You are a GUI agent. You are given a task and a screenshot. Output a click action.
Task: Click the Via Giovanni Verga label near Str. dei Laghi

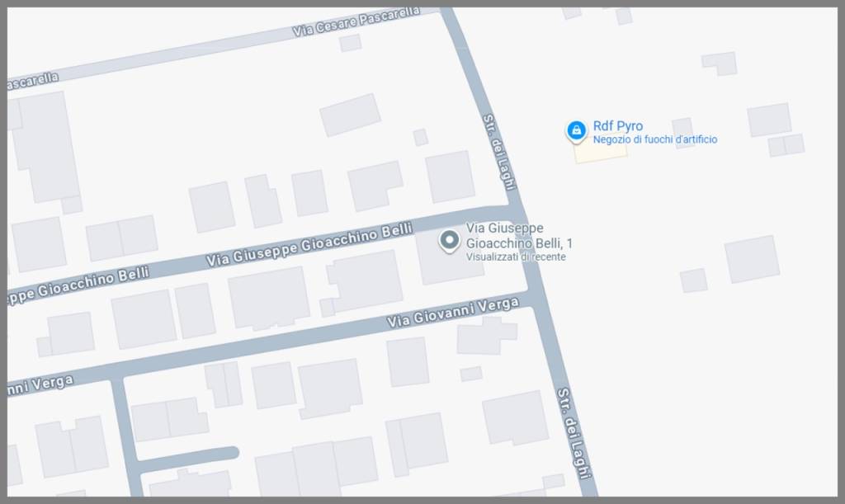tap(453, 313)
